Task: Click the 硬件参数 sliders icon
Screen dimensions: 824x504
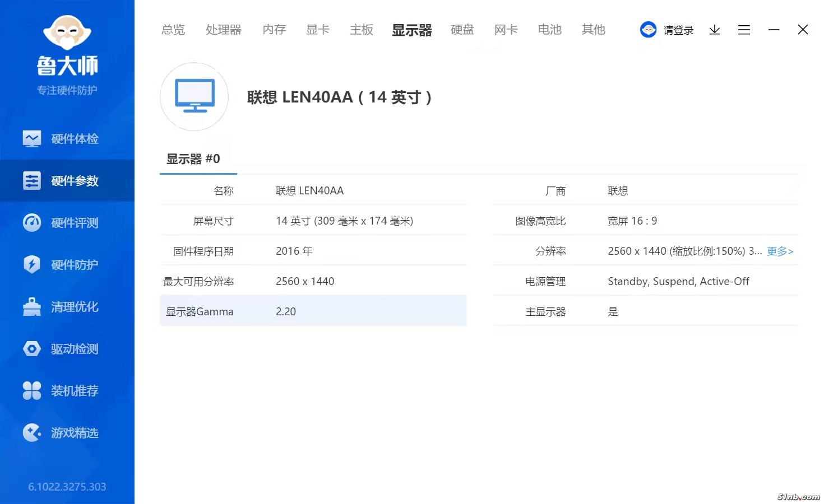Action: 32,180
